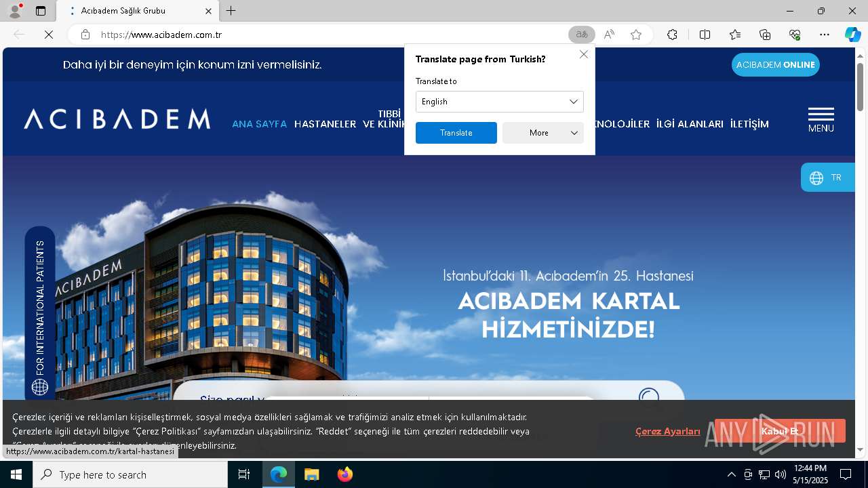Stop loading the page
The image size is (868, 488).
coord(49,35)
